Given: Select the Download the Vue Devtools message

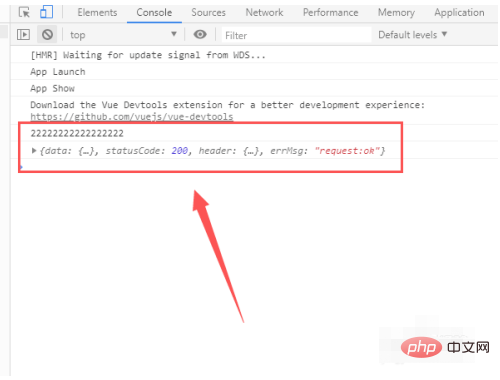Looking at the screenshot, I should [228, 105].
